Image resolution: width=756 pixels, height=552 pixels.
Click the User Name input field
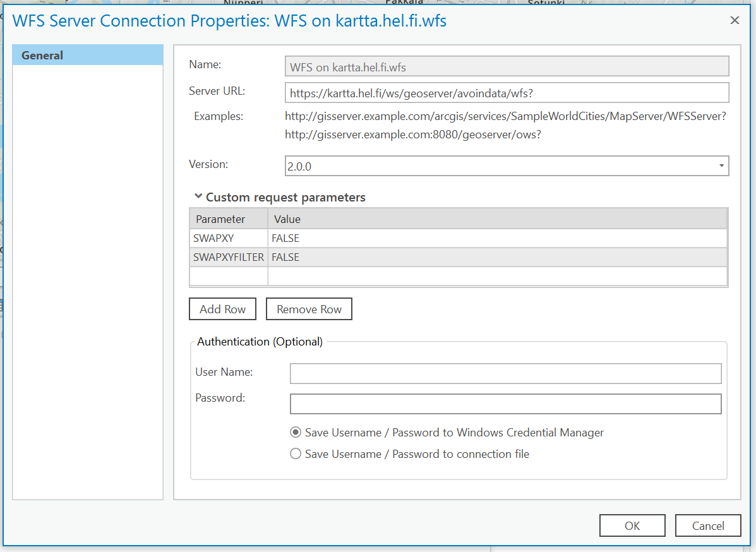[505, 373]
